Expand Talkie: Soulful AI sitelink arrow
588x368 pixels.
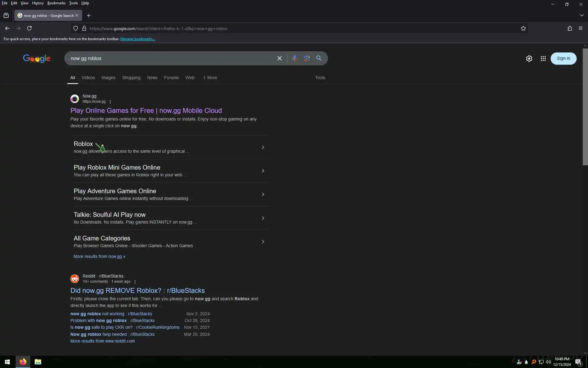click(263, 218)
